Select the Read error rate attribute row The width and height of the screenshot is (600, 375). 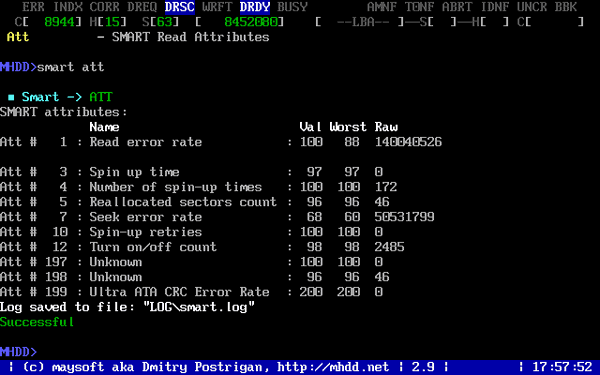[x=221, y=142]
